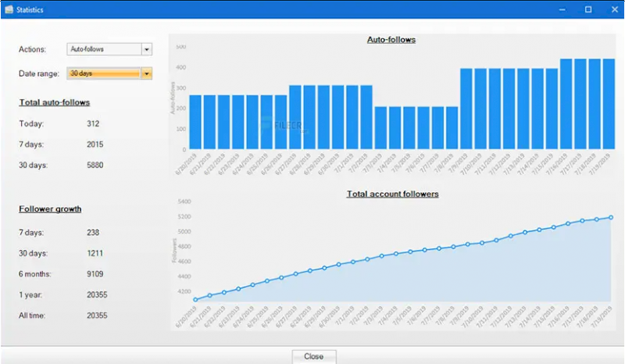Maximize the Statistics window
The width and height of the screenshot is (625, 364).
coord(588,9)
